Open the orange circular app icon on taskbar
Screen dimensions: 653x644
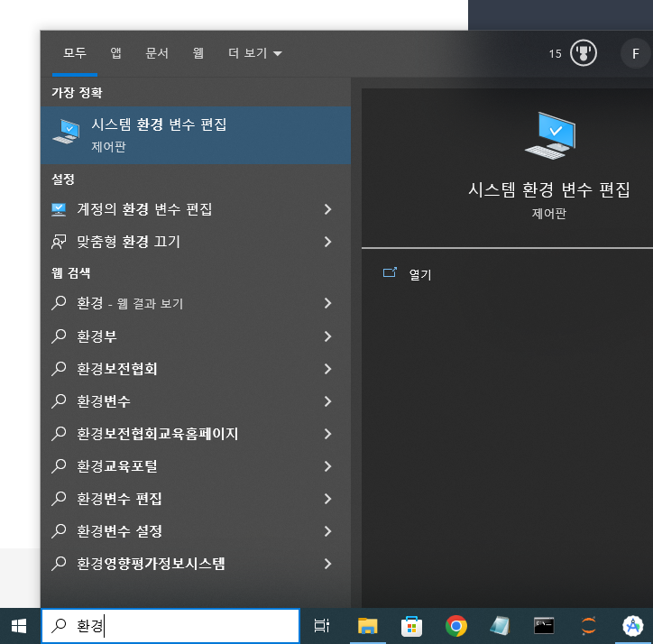point(588,626)
